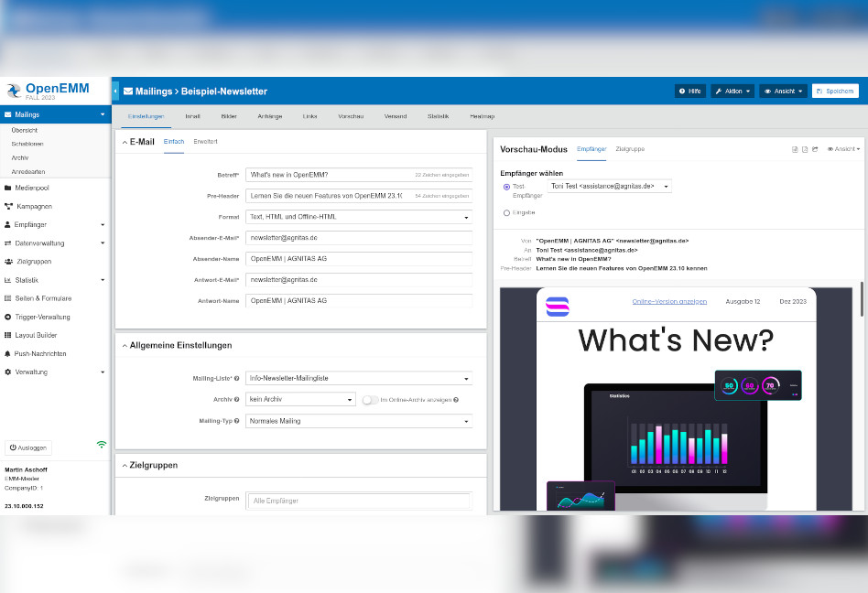Open the test recipient Toni Test dropdown
This screenshot has width=868, height=593.
click(610, 187)
